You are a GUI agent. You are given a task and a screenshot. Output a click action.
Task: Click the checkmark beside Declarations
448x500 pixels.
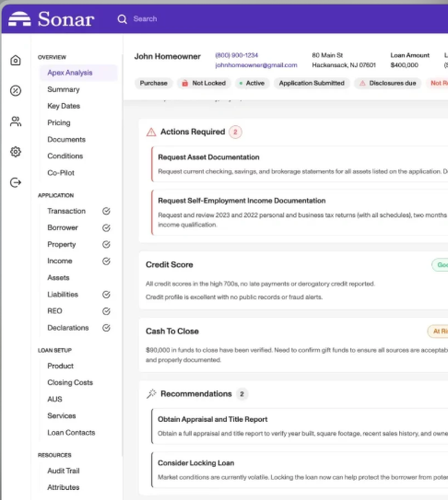click(106, 328)
